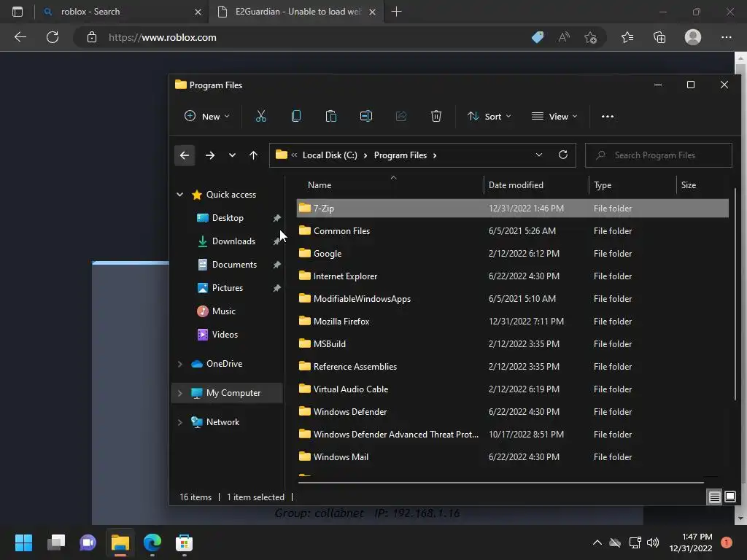Close the roblox - Search tab

[198, 12]
